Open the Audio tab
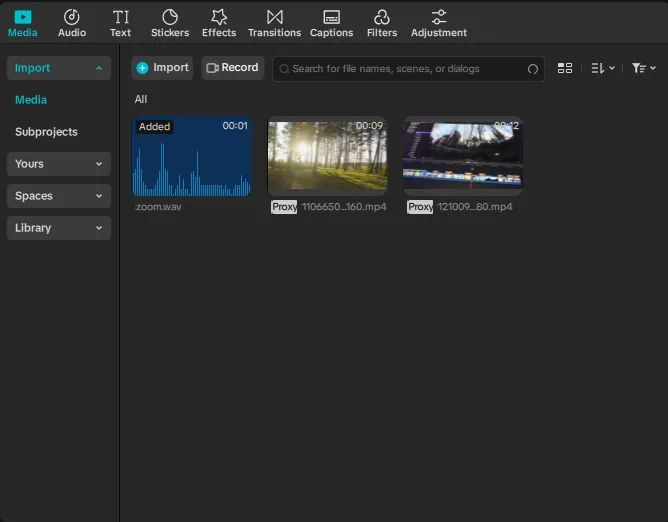 tap(72, 23)
